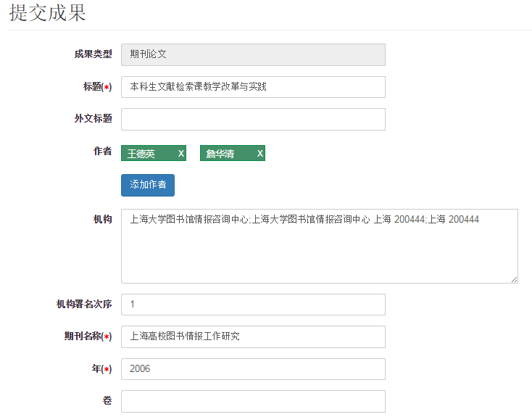Click into the empty 外文标题 field
532x417 pixels.
click(x=253, y=119)
